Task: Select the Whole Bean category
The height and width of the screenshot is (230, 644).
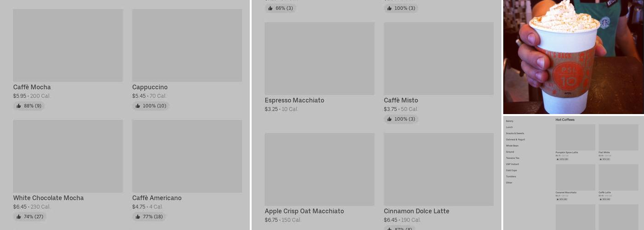Action: pyautogui.click(x=512, y=146)
